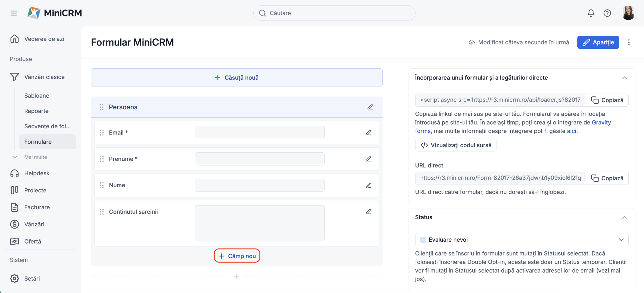Open Formulare in the sidebar

click(38, 142)
